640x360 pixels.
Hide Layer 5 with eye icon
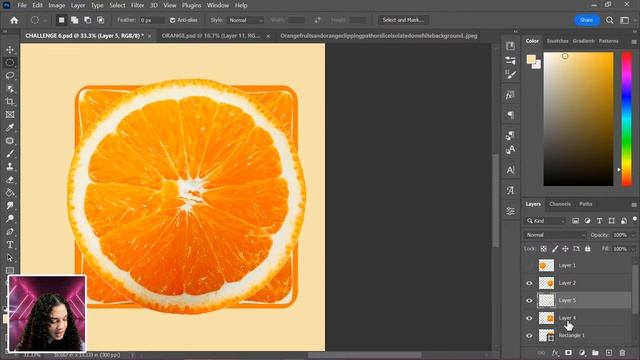529,300
